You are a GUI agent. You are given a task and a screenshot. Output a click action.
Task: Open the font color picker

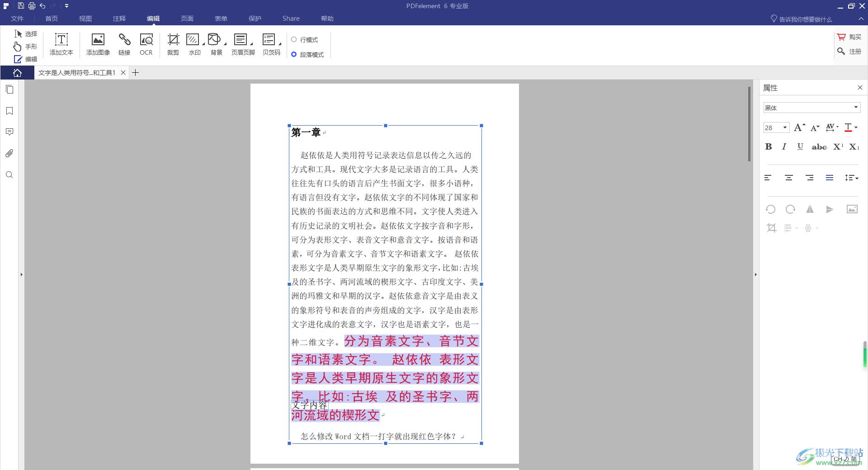(851, 128)
